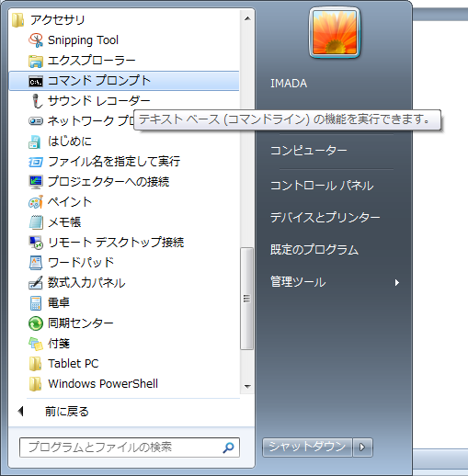Viewport: 468px width, 476px height.
Task: Open the メモ帳 notepad icon
Action: pyautogui.click(x=36, y=222)
